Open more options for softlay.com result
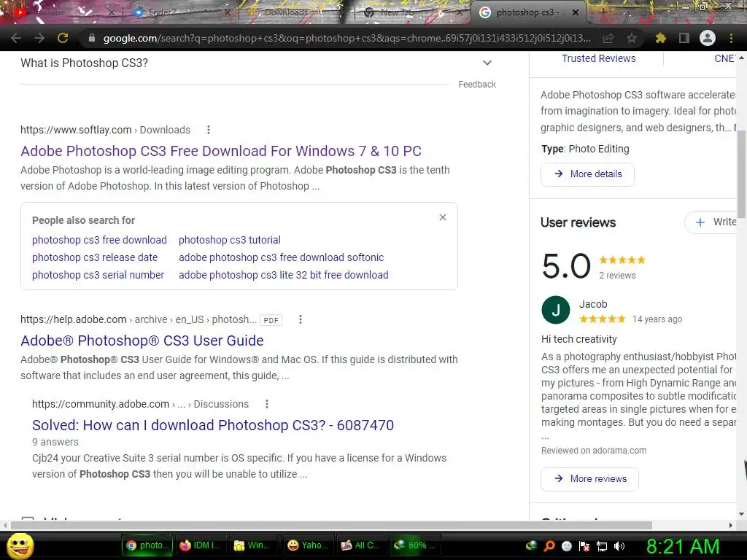The height and width of the screenshot is (560, 747). point(208,130)
